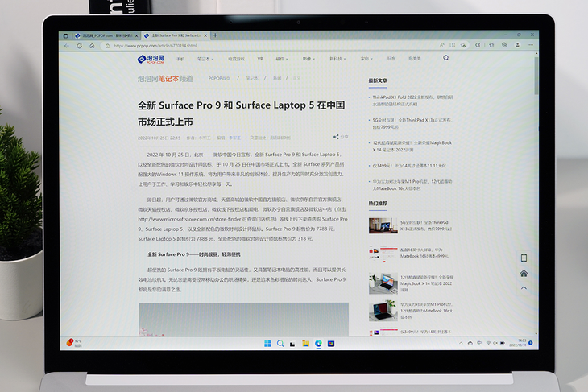Open the PCPOP首页 breadcrumb link
Viewport: 588px width, 392px height.
pos(219,78)
